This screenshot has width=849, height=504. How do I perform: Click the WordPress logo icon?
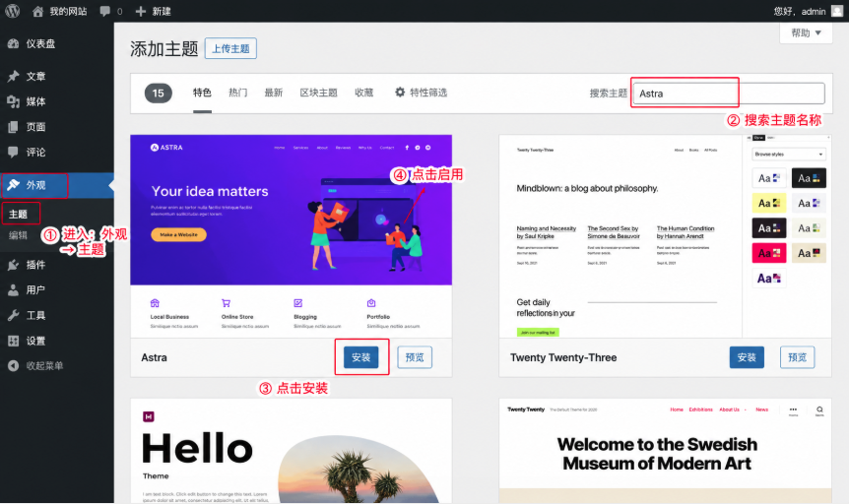click(13, 11)
